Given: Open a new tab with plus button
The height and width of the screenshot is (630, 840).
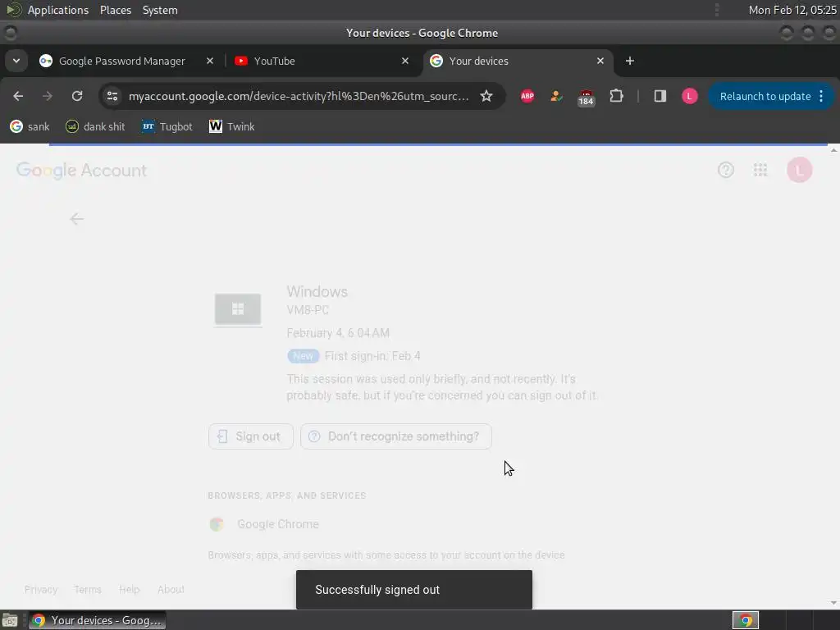Looking at the screenshot, I should click(x=630, y=61).
